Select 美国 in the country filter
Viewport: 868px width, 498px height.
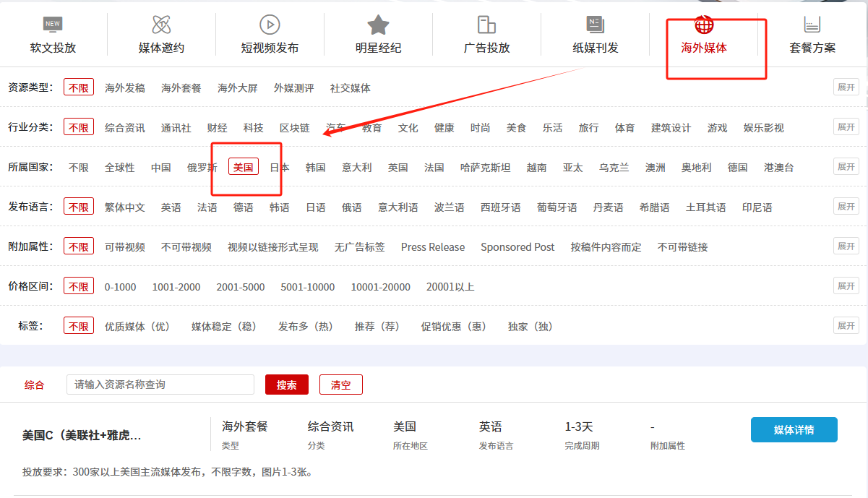(244, 167)
